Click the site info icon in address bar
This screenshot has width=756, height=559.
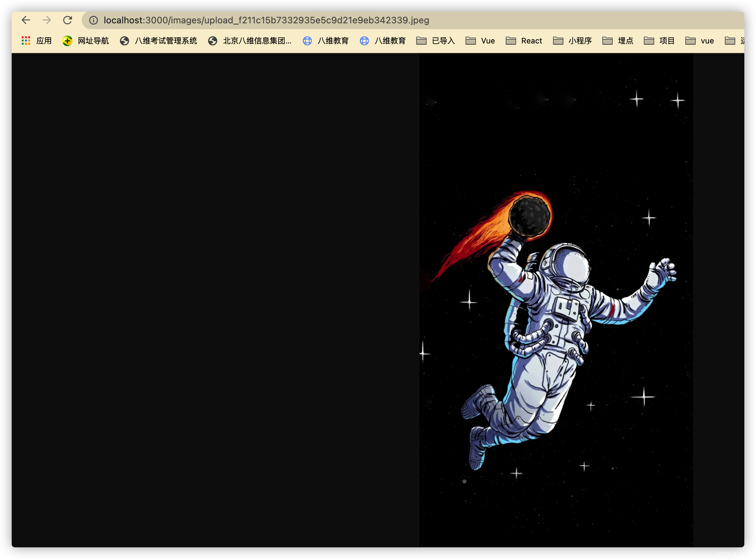tap(93, 20)
